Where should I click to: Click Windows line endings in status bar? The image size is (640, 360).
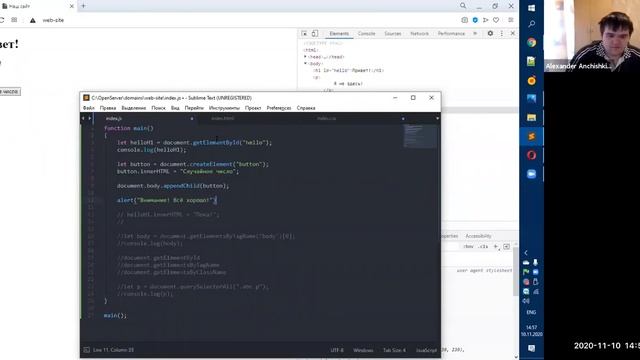tap(363, 350)
